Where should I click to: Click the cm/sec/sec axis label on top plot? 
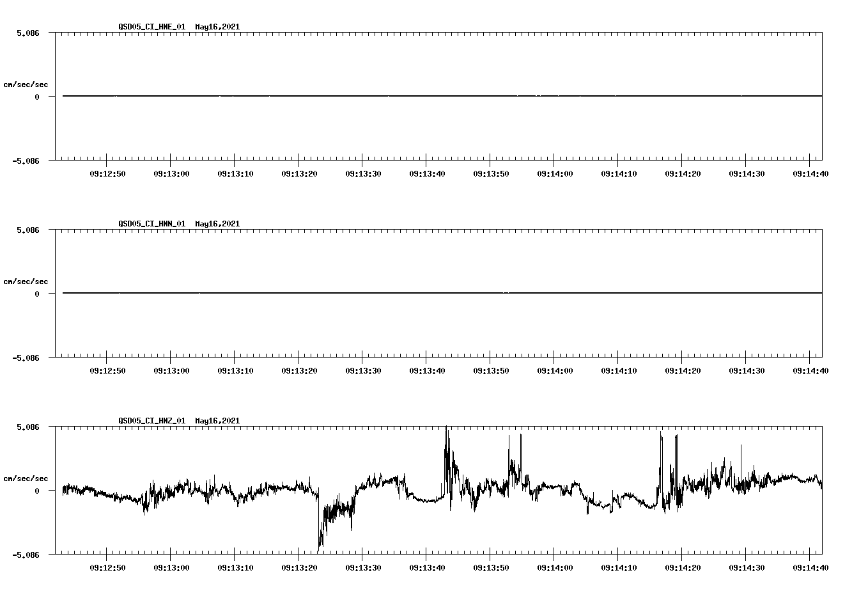click(26, 84)
